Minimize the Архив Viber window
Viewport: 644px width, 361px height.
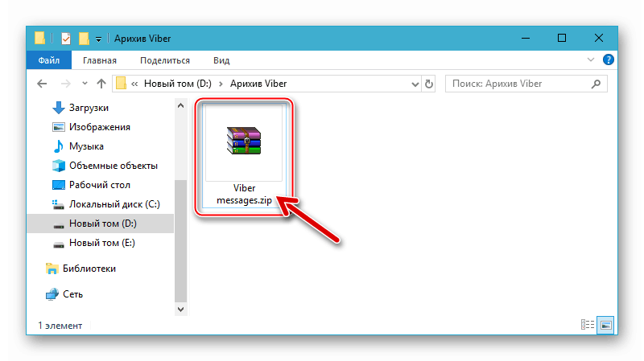[x=526, y=38]
